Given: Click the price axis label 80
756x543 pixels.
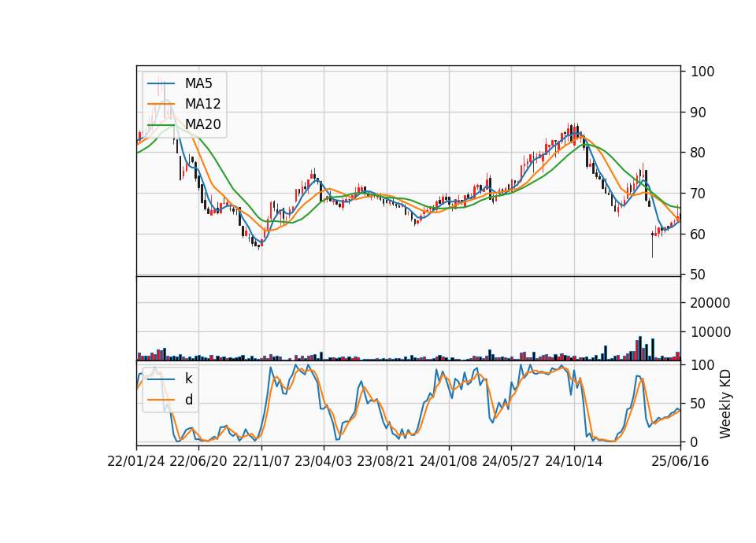Looking at the screenshot, I should click(x=698, y=153).
